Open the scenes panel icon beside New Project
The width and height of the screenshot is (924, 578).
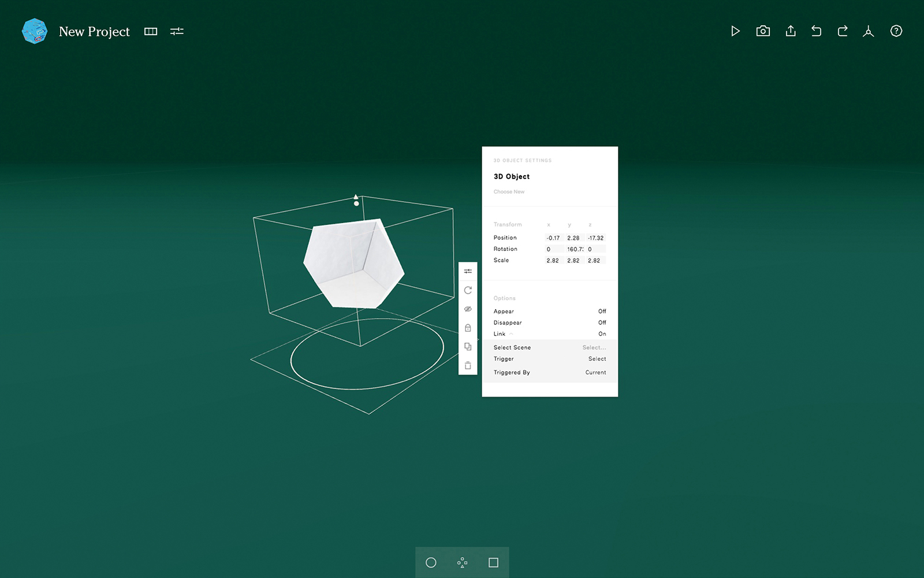coord(151,31)
